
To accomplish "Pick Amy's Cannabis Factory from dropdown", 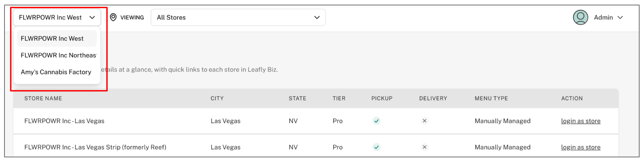I will point(56,72).
